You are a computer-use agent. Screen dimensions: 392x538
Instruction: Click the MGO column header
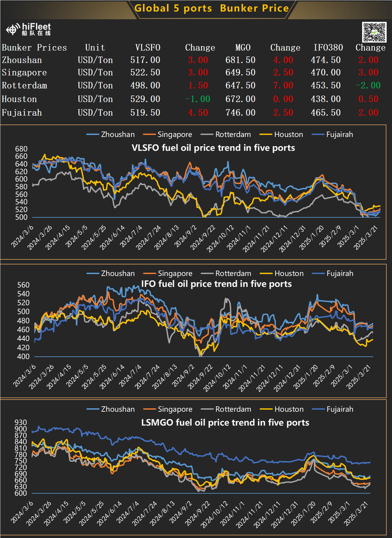pos(243,48)
